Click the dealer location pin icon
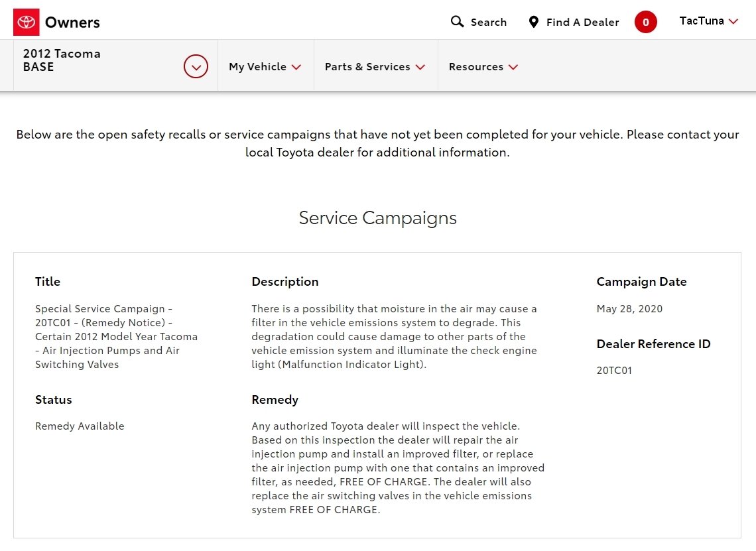This screenshot has width=756, height=551. click(x=533, y=22)
